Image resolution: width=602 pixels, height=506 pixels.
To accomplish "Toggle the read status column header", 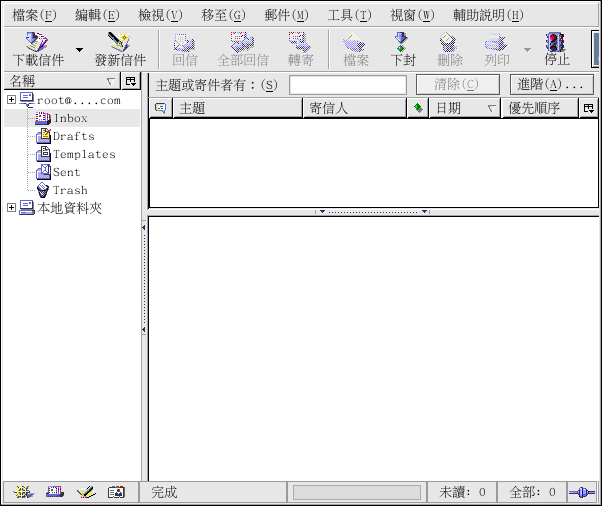I will (x=418, y=108).
